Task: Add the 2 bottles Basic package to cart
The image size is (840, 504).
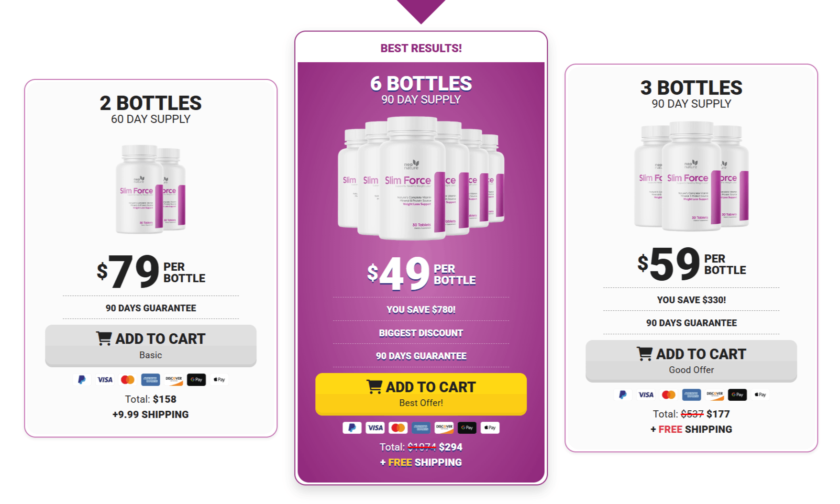Action: [151, 345]
